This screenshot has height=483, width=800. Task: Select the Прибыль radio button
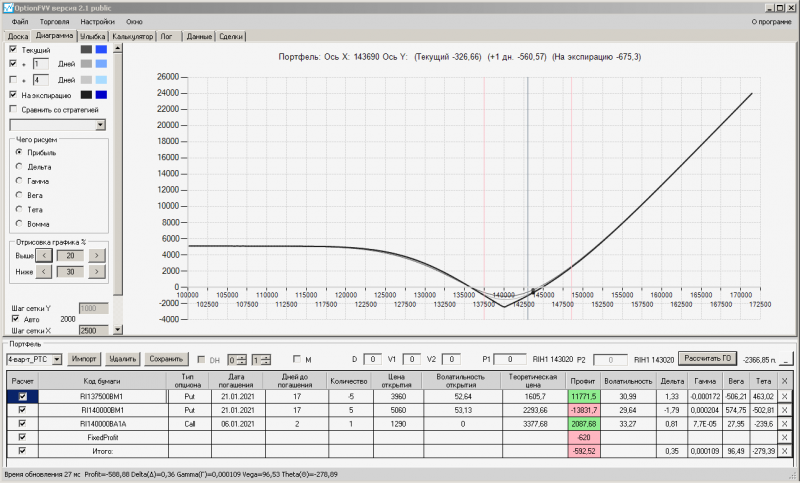19,152
